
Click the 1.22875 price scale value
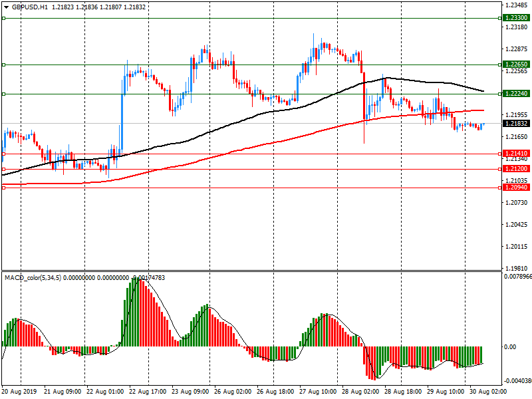517,49
